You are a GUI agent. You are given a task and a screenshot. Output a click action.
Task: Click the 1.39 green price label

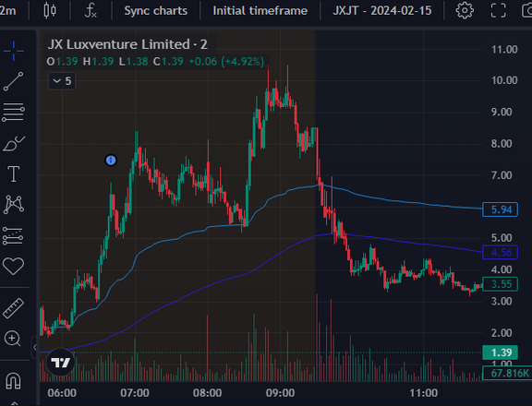pos(500,352)
